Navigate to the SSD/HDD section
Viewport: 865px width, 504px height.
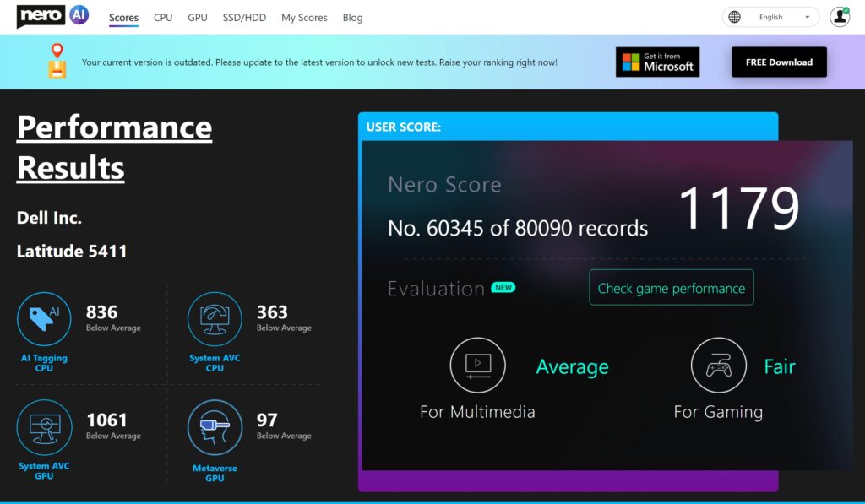tap(243, 17)
